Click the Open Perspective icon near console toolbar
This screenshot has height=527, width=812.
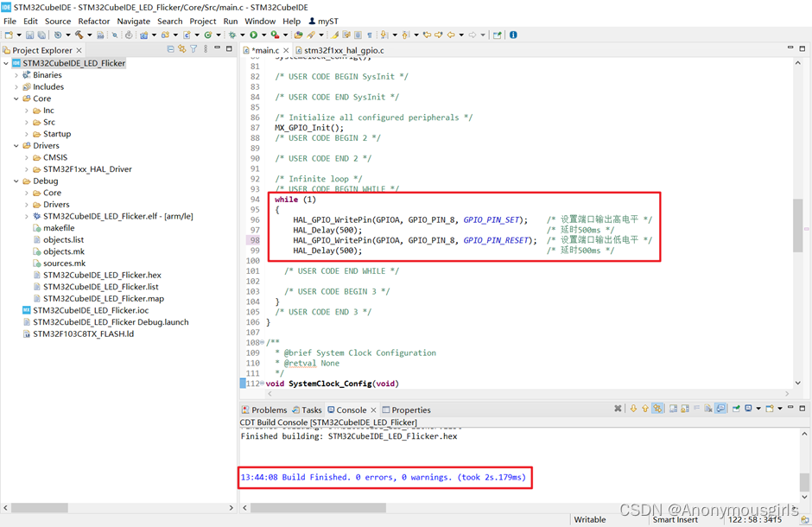(770, 409)
